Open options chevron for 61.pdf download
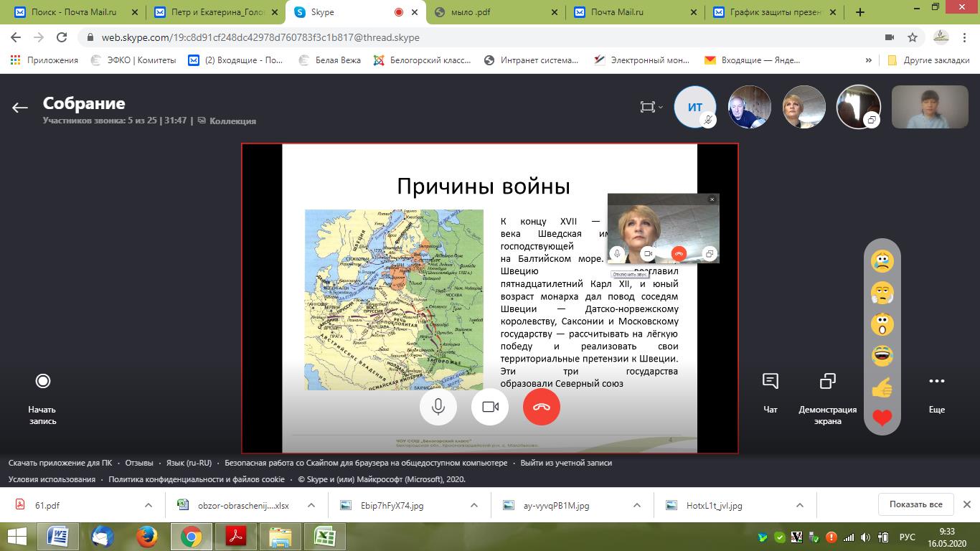The image size is (980, 551). [149, 505]
